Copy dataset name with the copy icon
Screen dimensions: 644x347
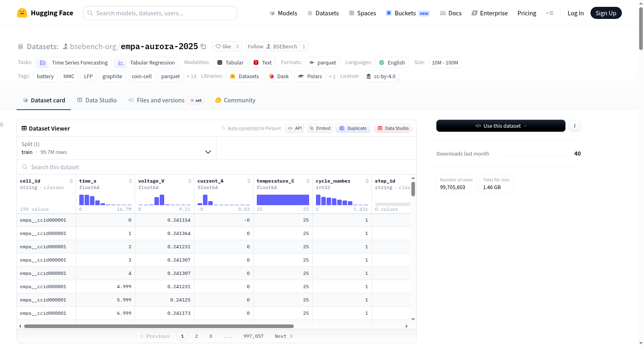[204, 46]
